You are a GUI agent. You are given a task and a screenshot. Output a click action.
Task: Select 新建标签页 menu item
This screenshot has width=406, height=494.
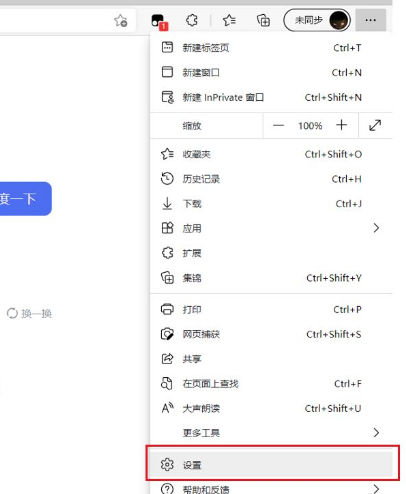[271, 48]
